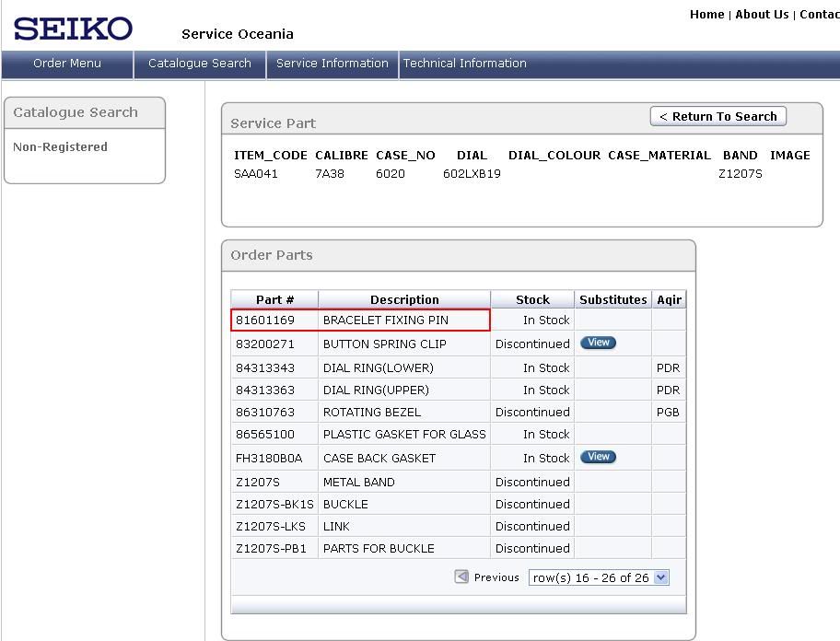Click the Description column header
The height and width of the screenshot is (641, 840).
point(404,299)
